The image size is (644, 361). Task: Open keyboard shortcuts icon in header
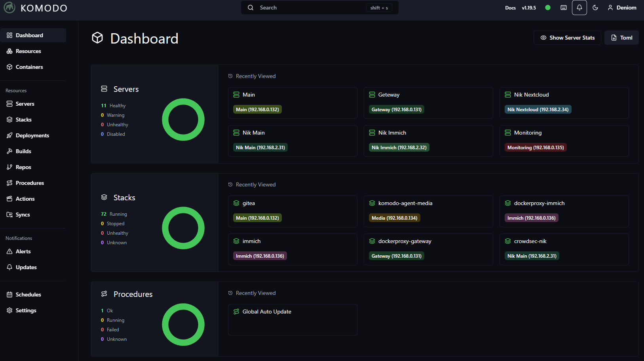click(x=564, y=8)
